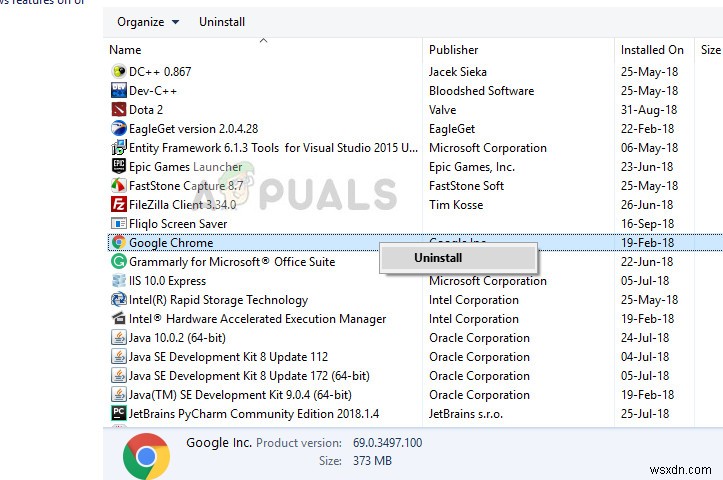This screenshot has width=723, height=480.
Task: Click publisher Epic Games, Inc.
Action: tap(472, 167)
